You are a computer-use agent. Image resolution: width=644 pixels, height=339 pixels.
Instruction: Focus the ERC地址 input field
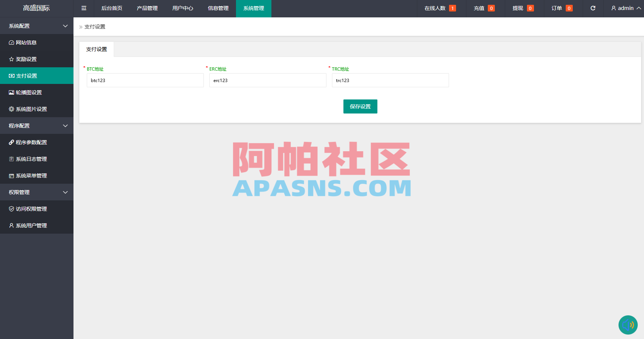click(268, 80)
